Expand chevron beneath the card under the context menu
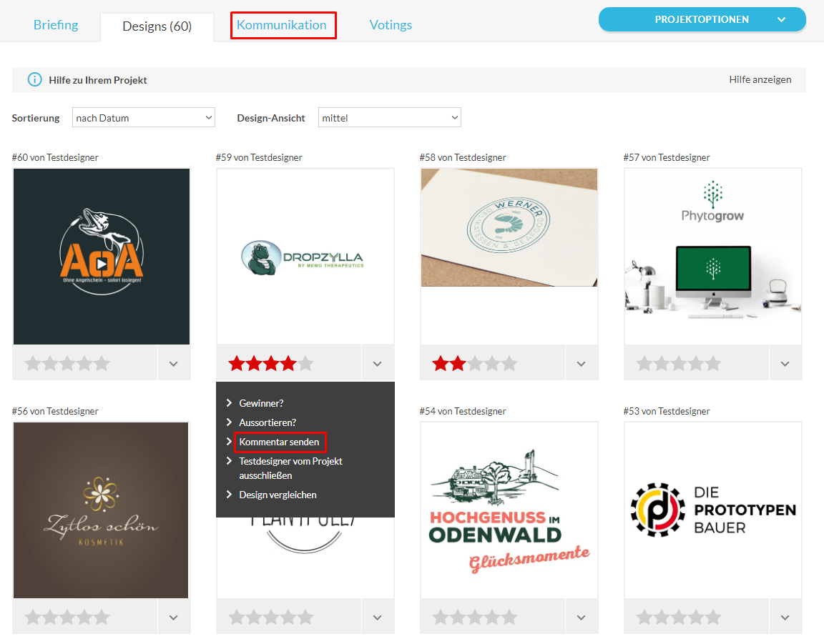Viewport: 824px width, 644px height. tap(378, 618)
